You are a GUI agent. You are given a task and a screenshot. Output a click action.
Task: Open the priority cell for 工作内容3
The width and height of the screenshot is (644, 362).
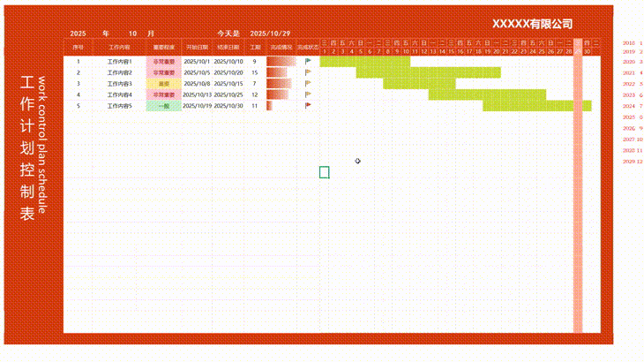click(x=163, y=84)
